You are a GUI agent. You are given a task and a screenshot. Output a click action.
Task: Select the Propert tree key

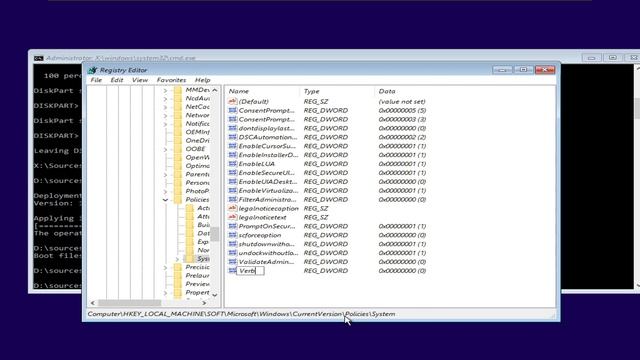(198, 292)
